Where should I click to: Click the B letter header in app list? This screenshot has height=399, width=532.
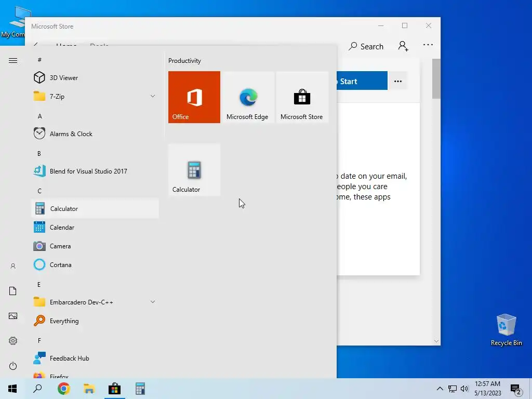39,153
